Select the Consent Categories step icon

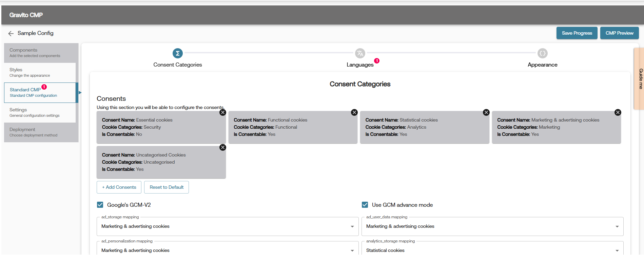pos(177,53)
